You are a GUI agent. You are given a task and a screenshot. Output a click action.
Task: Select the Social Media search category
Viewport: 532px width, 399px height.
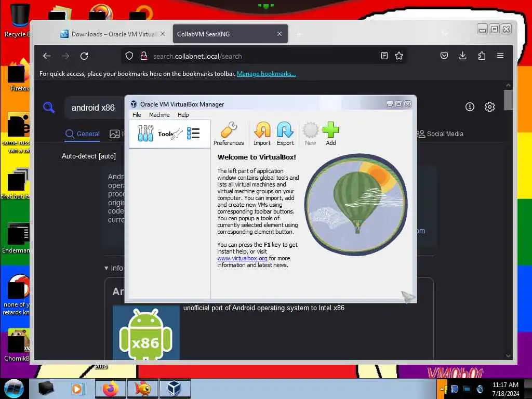pyautogui.click(x=440, y=134)
